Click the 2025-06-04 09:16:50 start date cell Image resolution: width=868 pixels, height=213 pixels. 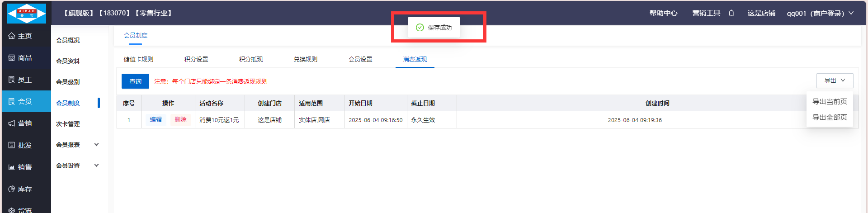(375, 120)
